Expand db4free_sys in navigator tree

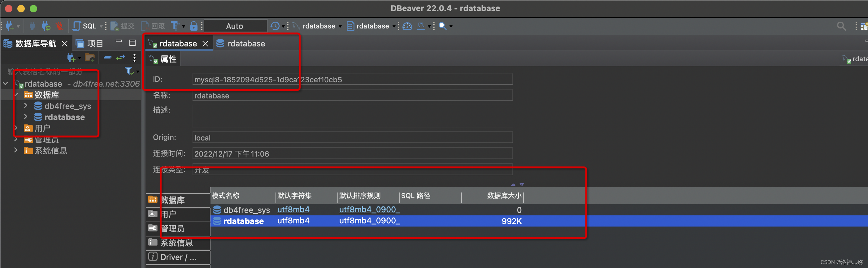26,106
